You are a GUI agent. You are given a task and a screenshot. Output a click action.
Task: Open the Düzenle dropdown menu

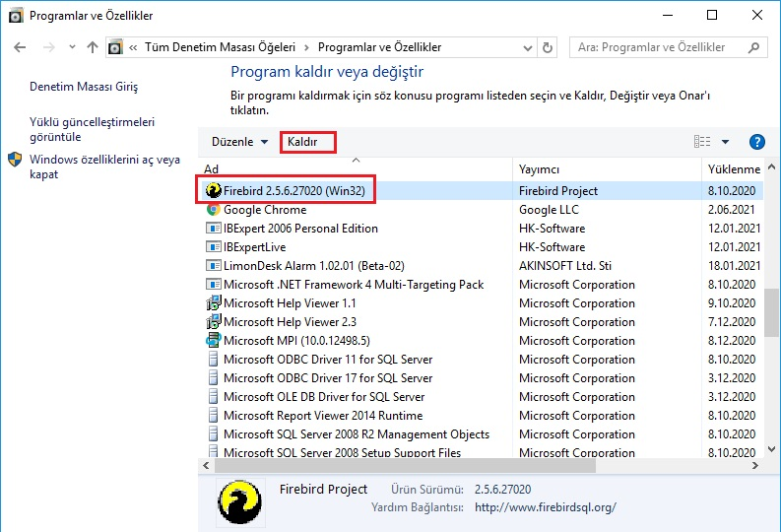point(240,142)
